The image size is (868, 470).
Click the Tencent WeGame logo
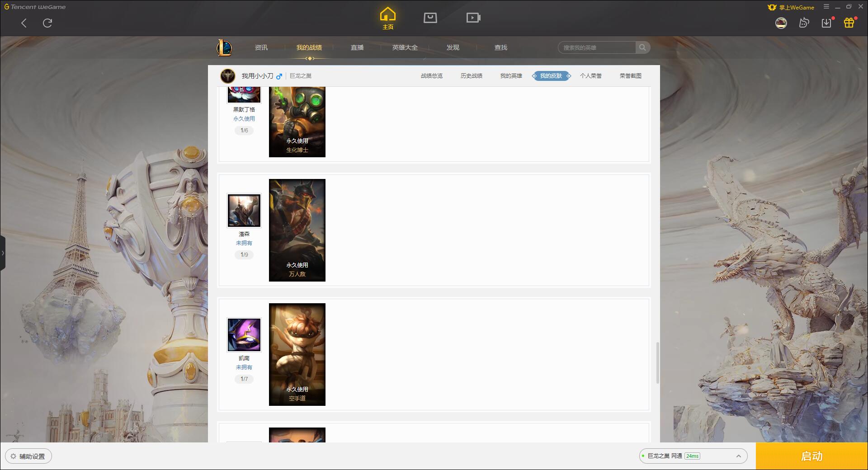click(x=35, y=7)
